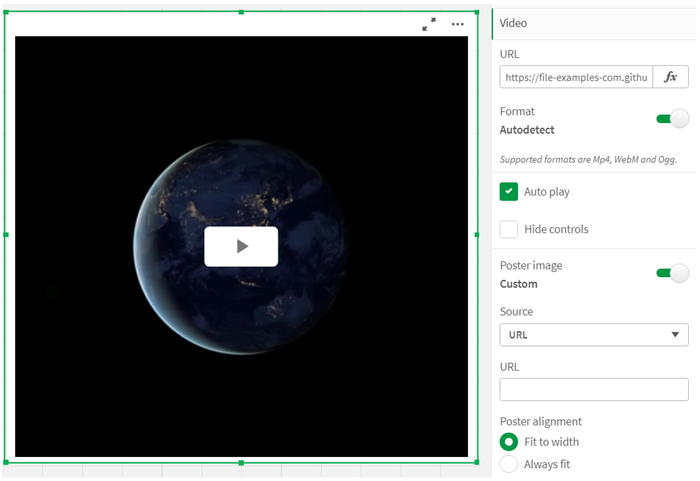Click the video URL field with the file-examples link
Viewport: 700px width, 481px height.
576,77
